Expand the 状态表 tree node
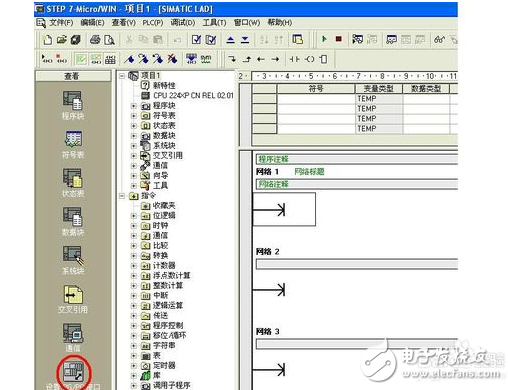The height and width of the screenshot is (390, 508). coord(134,126)
